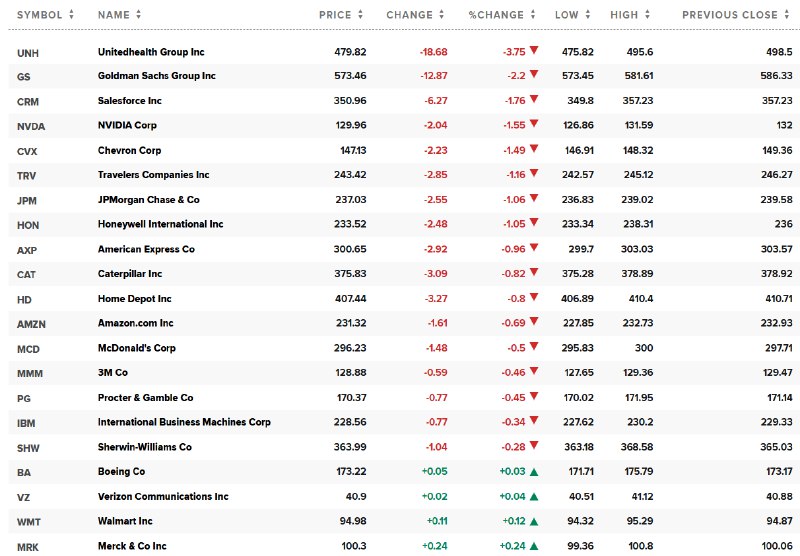The width and height of the screenshot is (800, 556).
Task: Click the CAT ticker symbol
Action: 26,275
